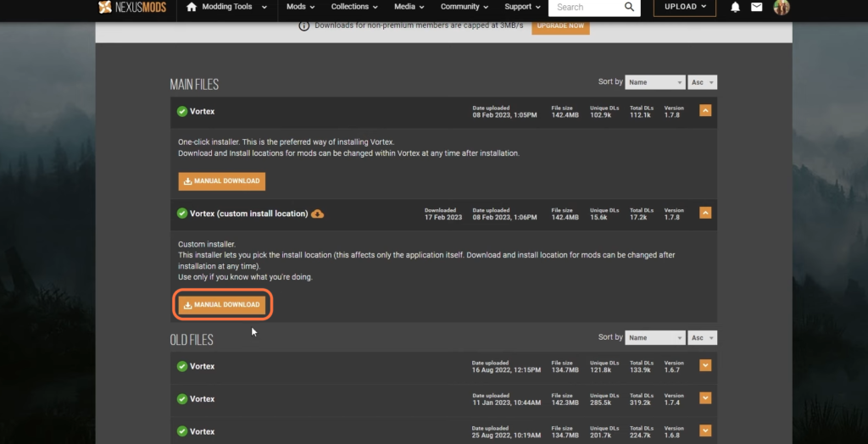Expand the Vortex 1.6.8 old file

[705, 430]
